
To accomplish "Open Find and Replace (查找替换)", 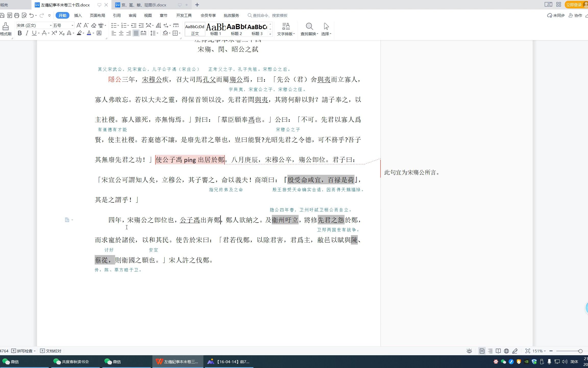I will [309, 29].
